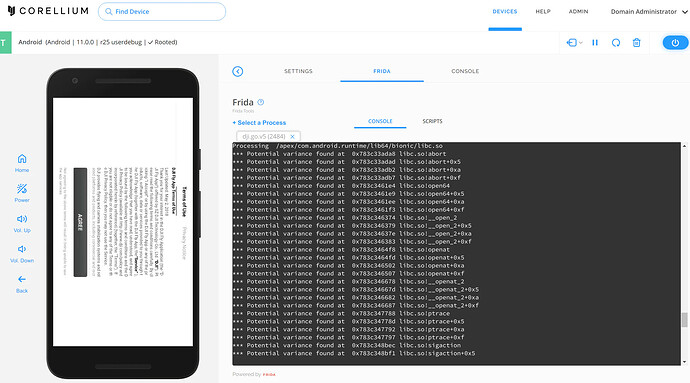Toggle the device power button
Image resolution: width=690 pixels, height=383 pixels.
(x=675, y=43)
